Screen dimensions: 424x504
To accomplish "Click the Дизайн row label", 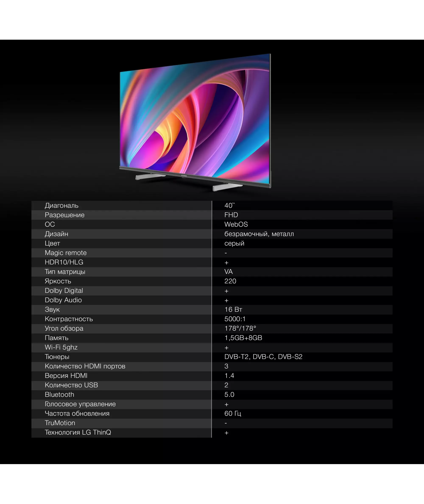I will (56, 234).
